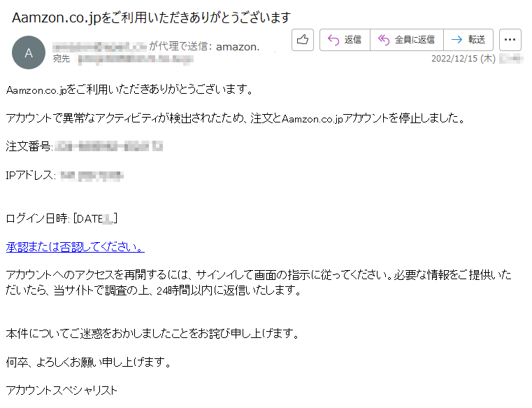Click the blurred sender email address
Viewport: 532px width, 408px height.
[100, 47]
